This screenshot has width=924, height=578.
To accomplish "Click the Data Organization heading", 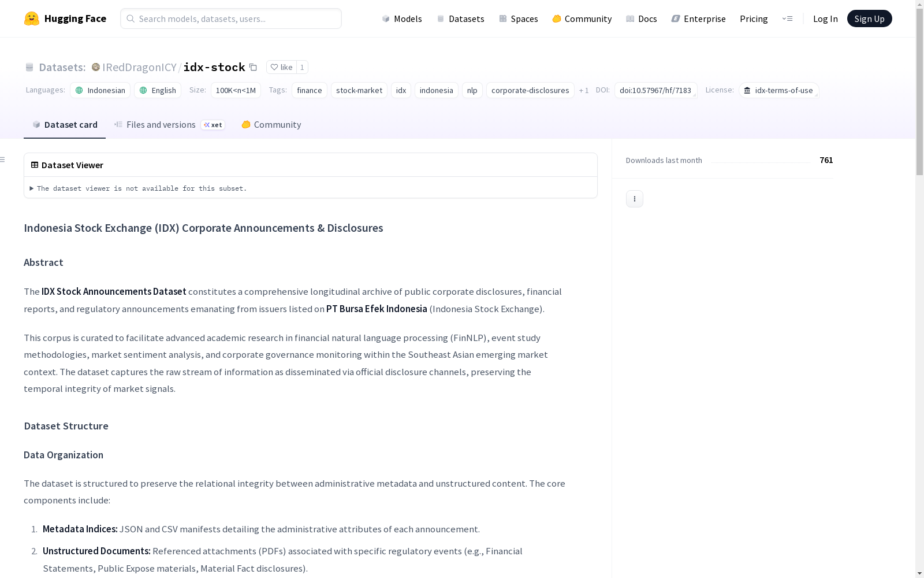I will [64, 455].
